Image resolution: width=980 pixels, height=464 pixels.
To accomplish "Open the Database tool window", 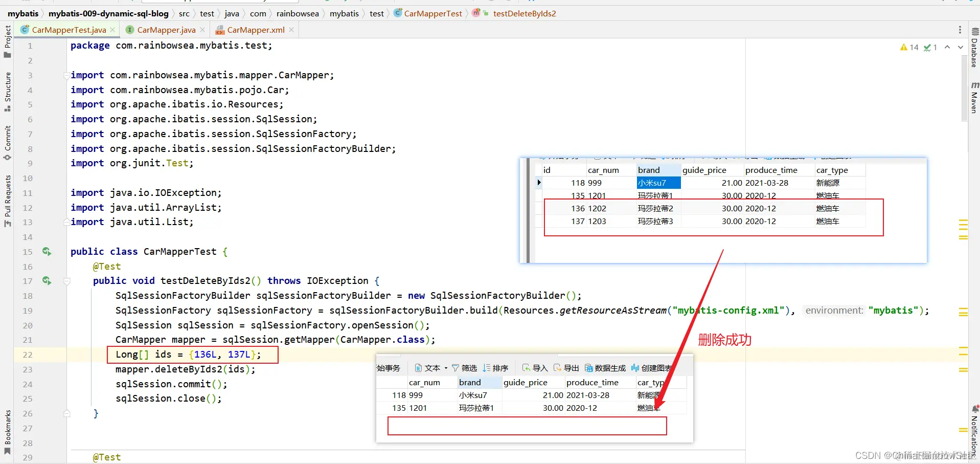I will (974, 48).
